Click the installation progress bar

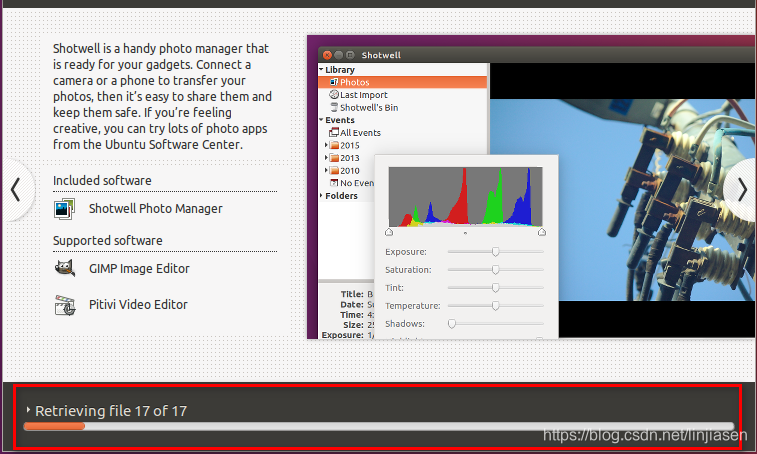pyautogui.click(x=379, y=426)
